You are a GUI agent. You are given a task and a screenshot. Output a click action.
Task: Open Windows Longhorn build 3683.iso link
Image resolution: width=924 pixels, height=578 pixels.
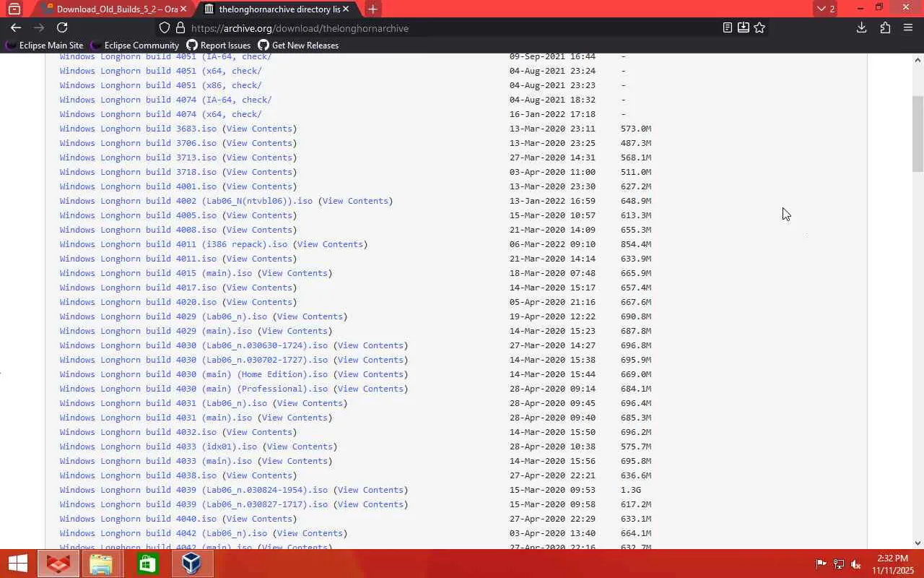click(138, 129)
